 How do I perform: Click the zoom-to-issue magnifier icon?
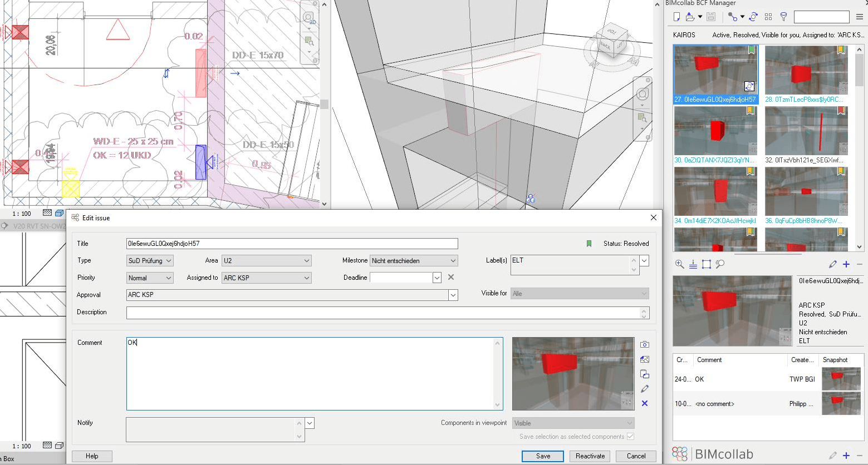coord(679,264)
